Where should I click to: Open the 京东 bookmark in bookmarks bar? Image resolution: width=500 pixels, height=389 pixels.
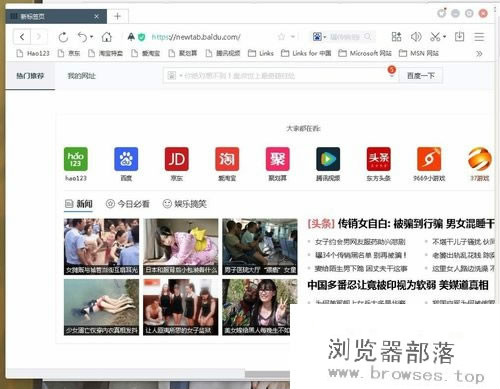click(x=69, y=53)
